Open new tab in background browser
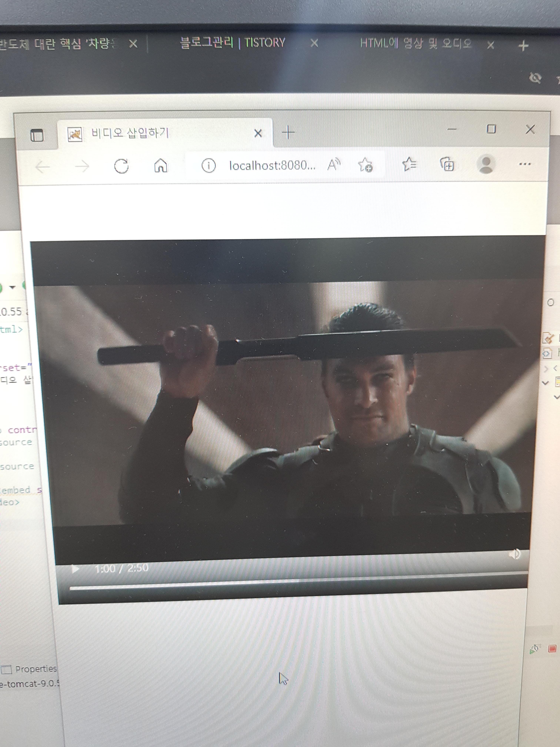Screen dimensions: 560x747 point(523,46)
